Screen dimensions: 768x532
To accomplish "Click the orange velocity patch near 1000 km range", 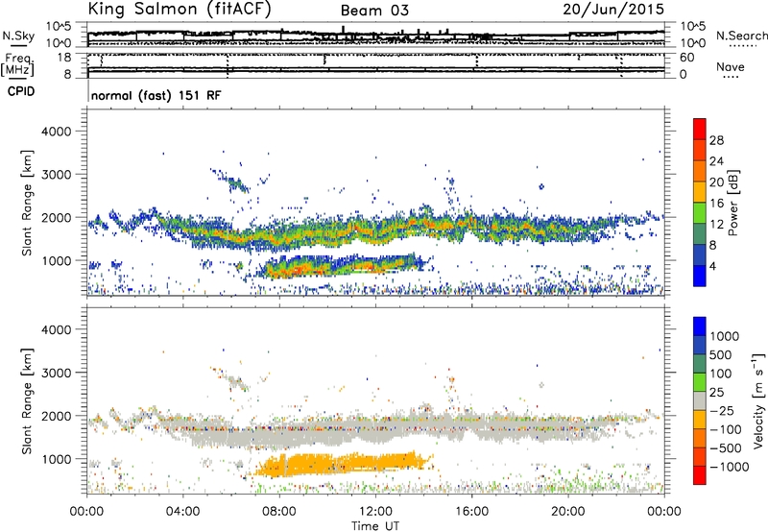I will point(343,464).
